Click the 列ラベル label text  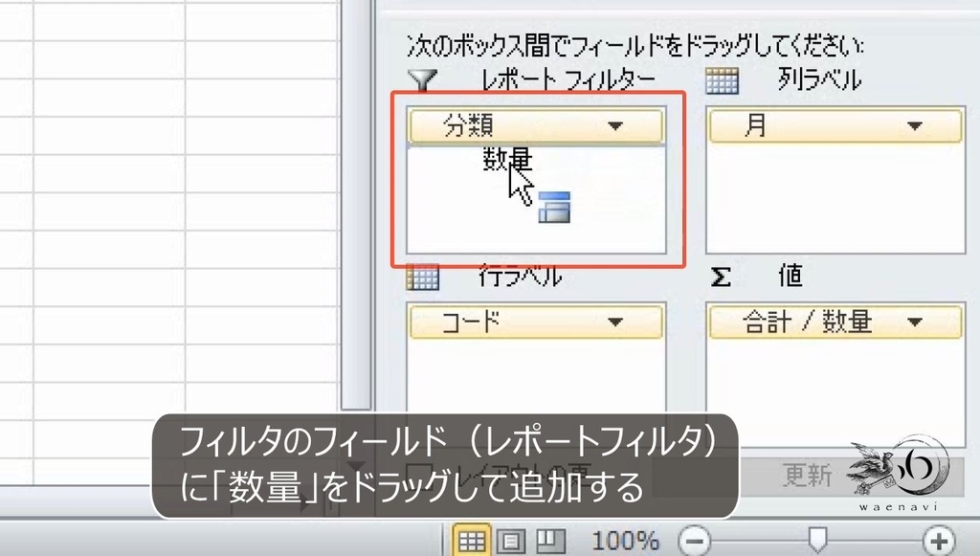(820, 80)
